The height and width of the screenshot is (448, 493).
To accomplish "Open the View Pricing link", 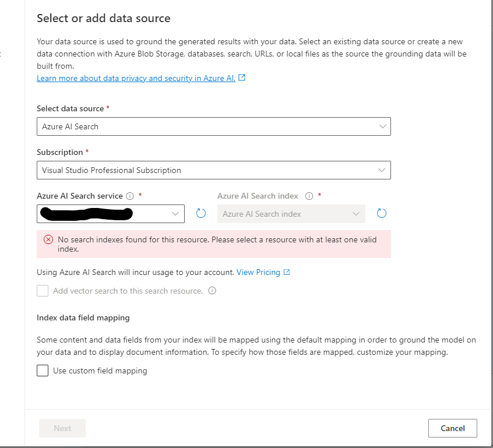I will pyautogui.click(x=258, y=272).
